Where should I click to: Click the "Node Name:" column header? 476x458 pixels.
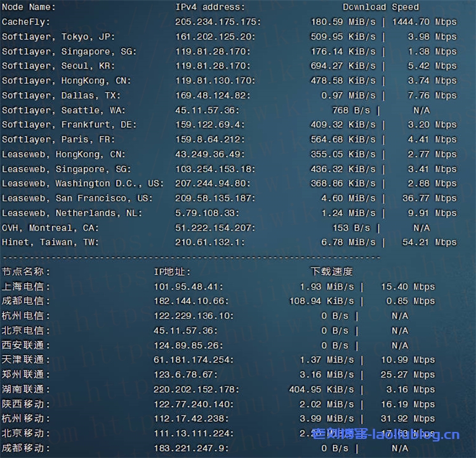(x=29, y=7)
